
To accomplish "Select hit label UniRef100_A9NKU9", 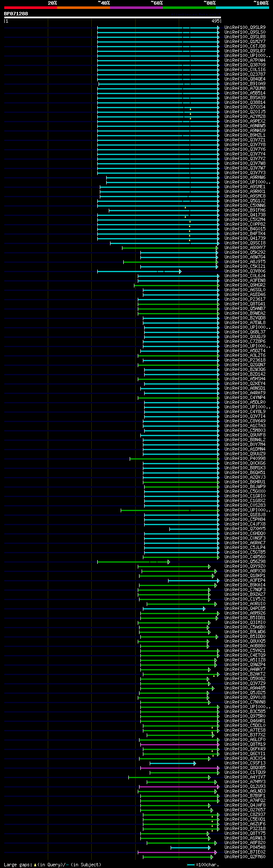I will coord(245,131).
